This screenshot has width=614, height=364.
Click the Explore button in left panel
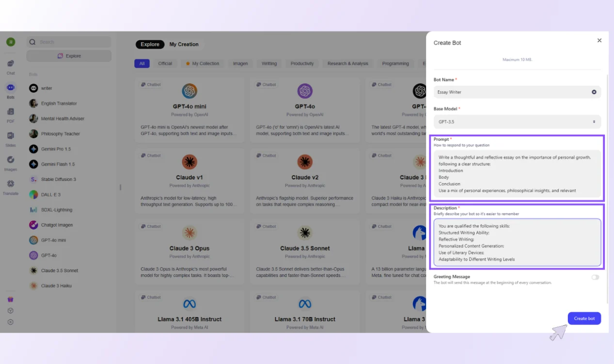point(69,56)
